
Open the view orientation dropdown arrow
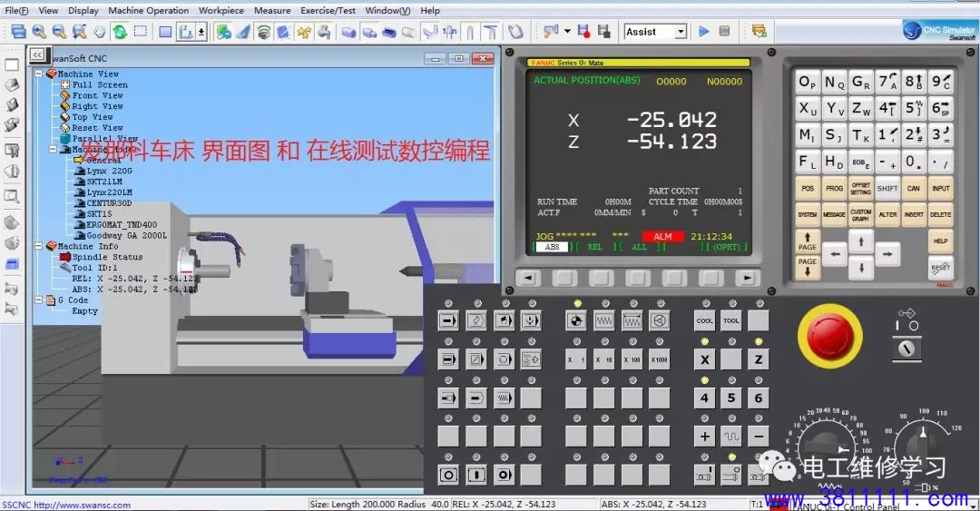pyautogui.click(x=201, y=31)
